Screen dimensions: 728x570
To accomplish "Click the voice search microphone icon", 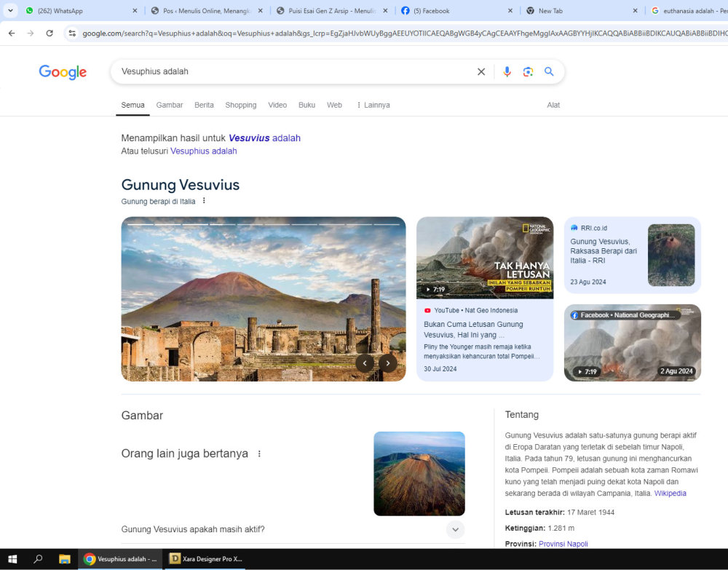I will pyautogui.click(x=507, y=71).
